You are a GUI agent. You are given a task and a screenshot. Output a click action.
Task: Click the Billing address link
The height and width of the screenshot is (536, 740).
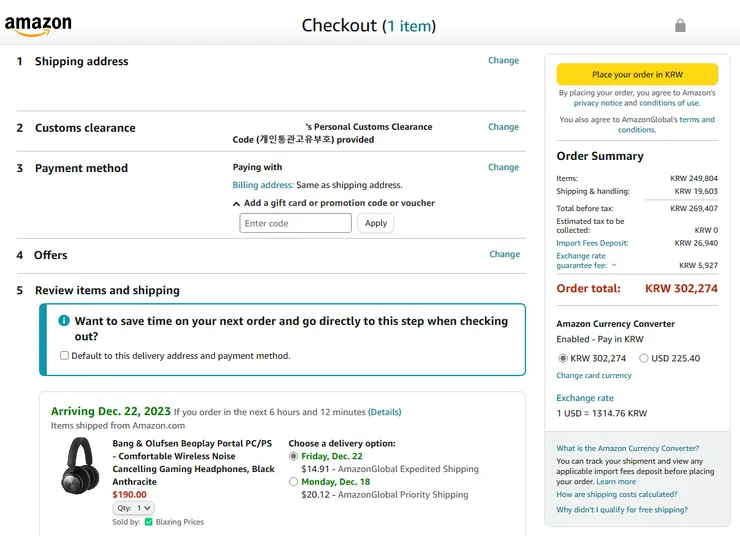[x=263, y=185]
